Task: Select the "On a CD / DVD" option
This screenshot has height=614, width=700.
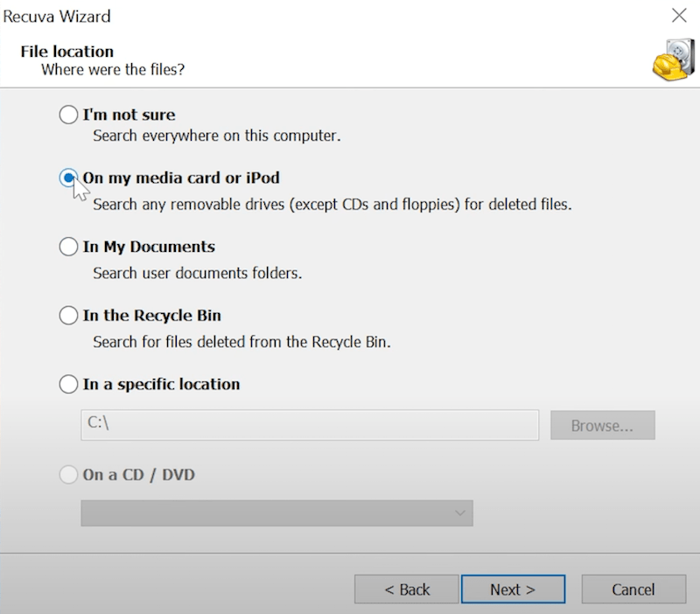Action: [x=68, y=475]
